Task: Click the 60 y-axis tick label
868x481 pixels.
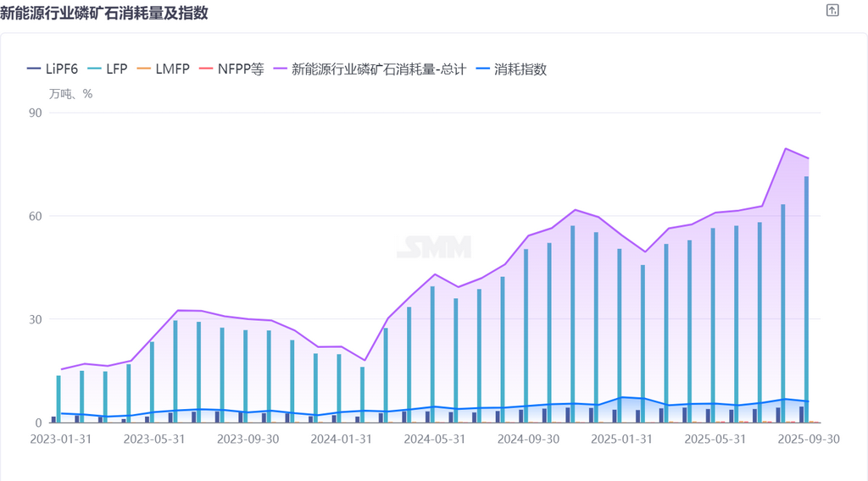Action: click(x=36, y=216)
